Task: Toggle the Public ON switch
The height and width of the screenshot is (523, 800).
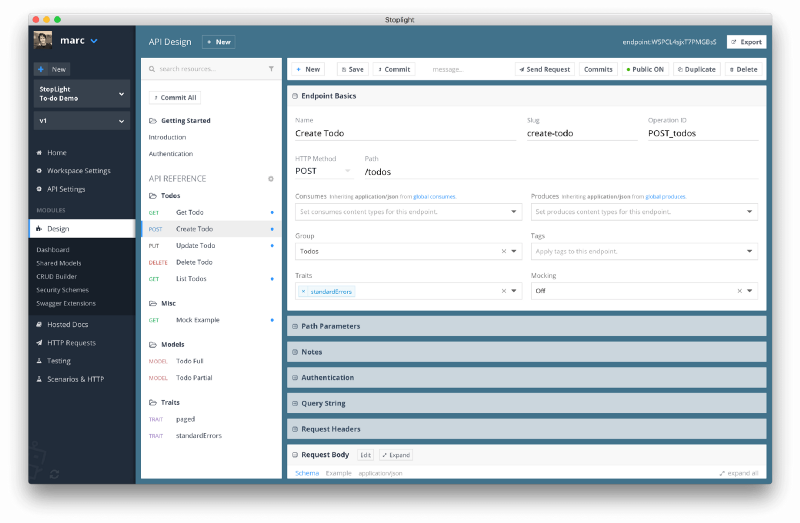Action: [x=645, y=69]
